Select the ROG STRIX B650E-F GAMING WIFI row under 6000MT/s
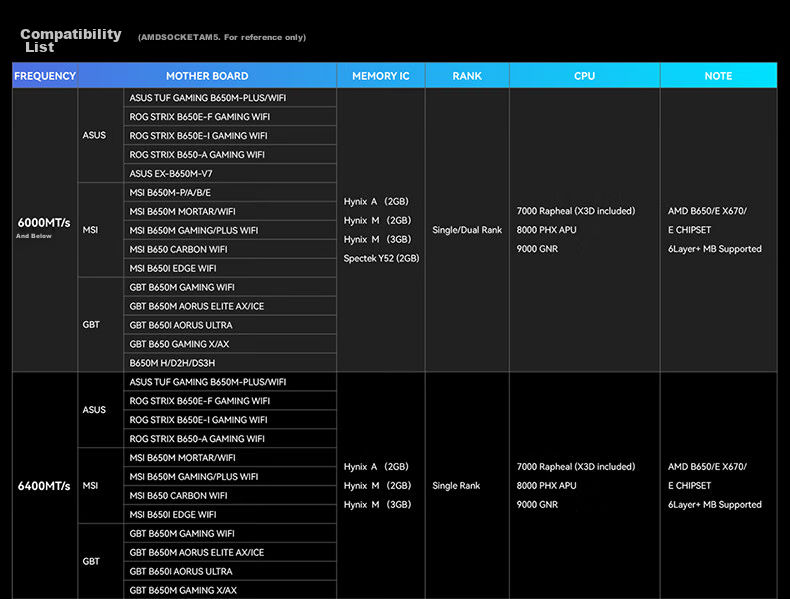Screen dimensions: 790x599 [x=230, y=117]
